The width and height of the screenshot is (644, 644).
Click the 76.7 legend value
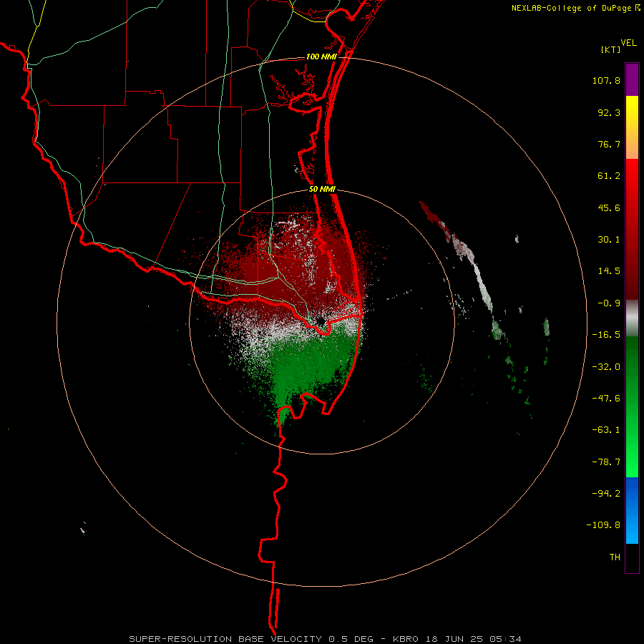(609, 144)
